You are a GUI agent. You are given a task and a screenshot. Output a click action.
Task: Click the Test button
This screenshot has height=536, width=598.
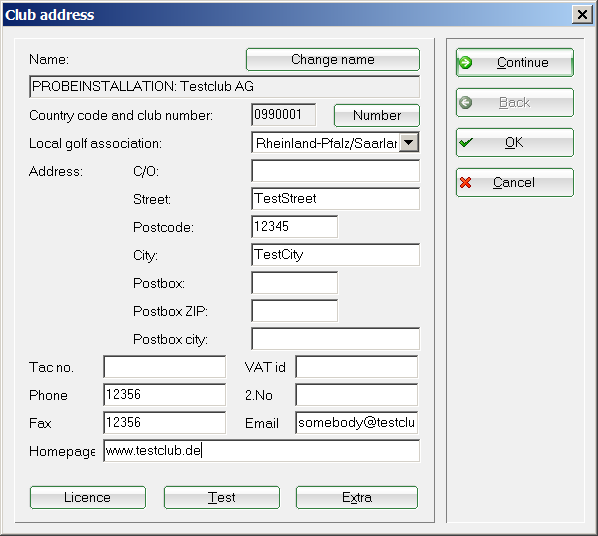coord(222,497)
